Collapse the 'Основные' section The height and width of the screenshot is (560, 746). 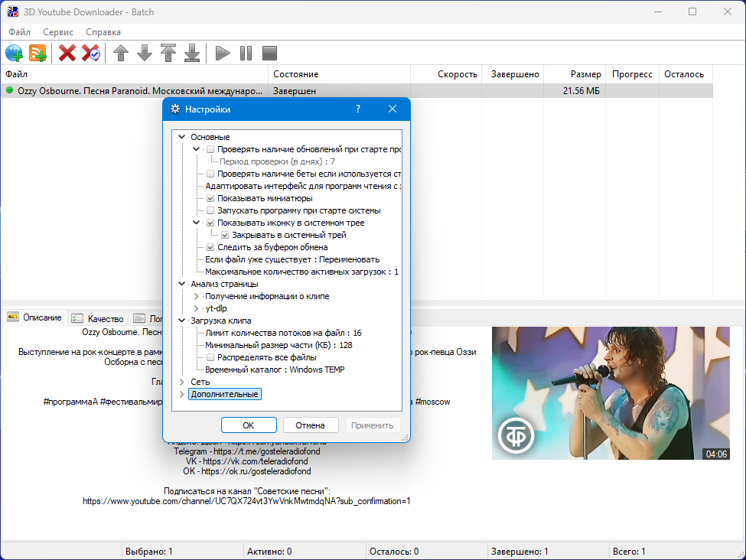pyautogui.click(x=182, y=137)
